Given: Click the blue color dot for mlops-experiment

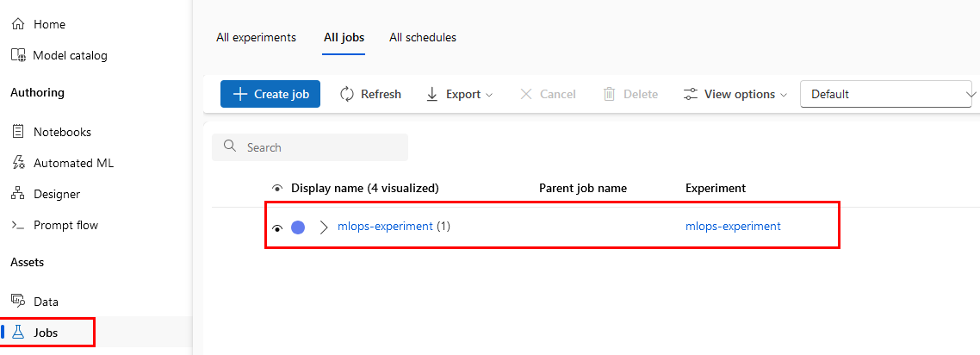Looking at the screenshot, I should pyautogui.click(x=298, y=227).
